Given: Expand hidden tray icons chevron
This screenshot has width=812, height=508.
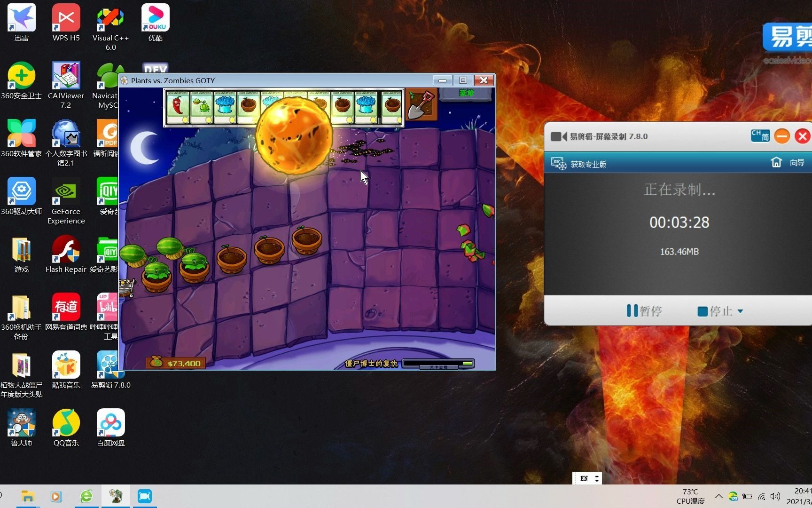Looking at the screenshot, I should [x=719, y=496].
